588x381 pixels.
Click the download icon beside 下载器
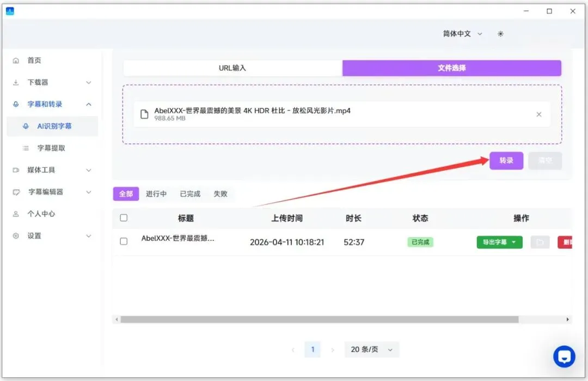16,82
